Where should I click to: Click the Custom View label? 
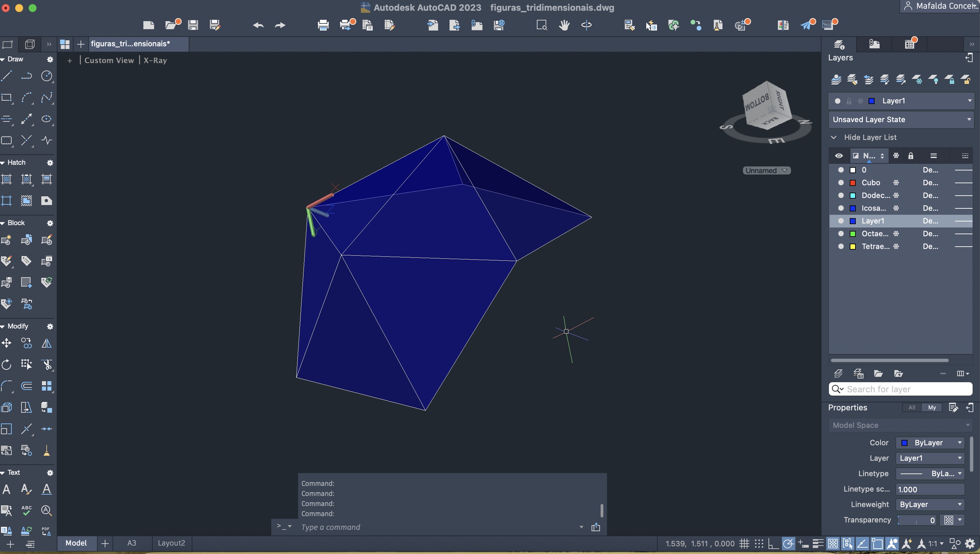click(x=109, y=60)
